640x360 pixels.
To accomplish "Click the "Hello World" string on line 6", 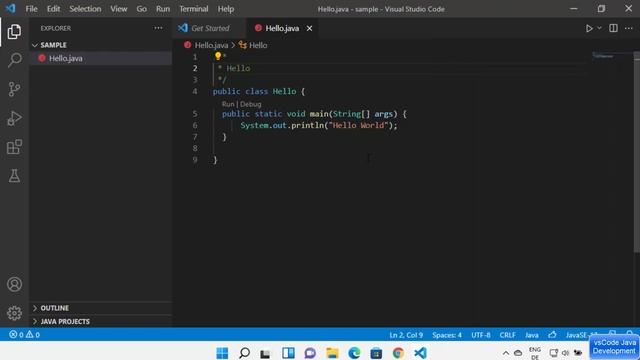I will 358,125.
